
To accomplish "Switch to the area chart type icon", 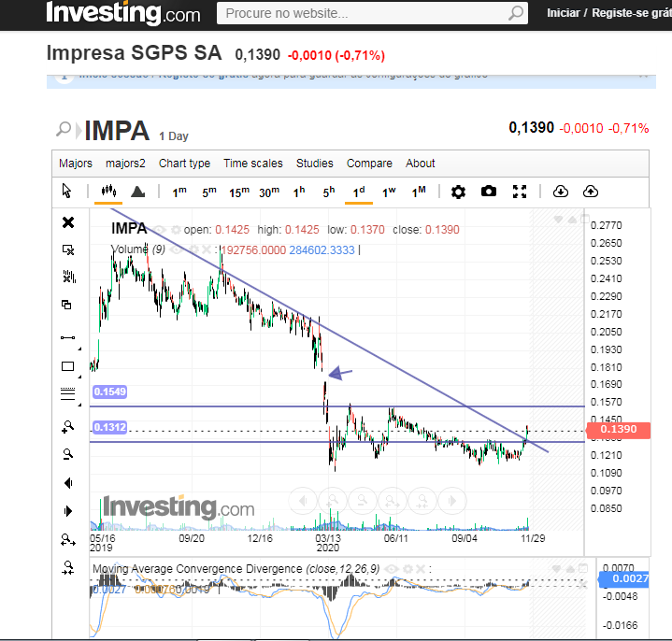I will click(x=137, y=192).
